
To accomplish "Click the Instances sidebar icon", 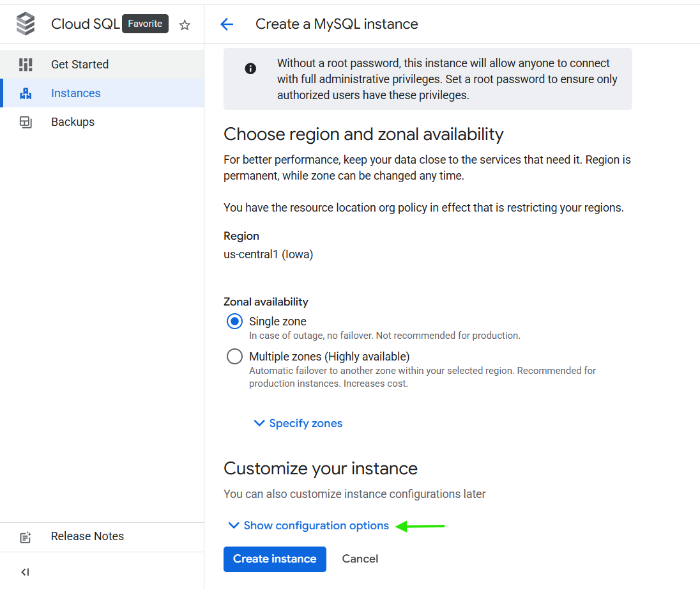I will pos(26,93).
